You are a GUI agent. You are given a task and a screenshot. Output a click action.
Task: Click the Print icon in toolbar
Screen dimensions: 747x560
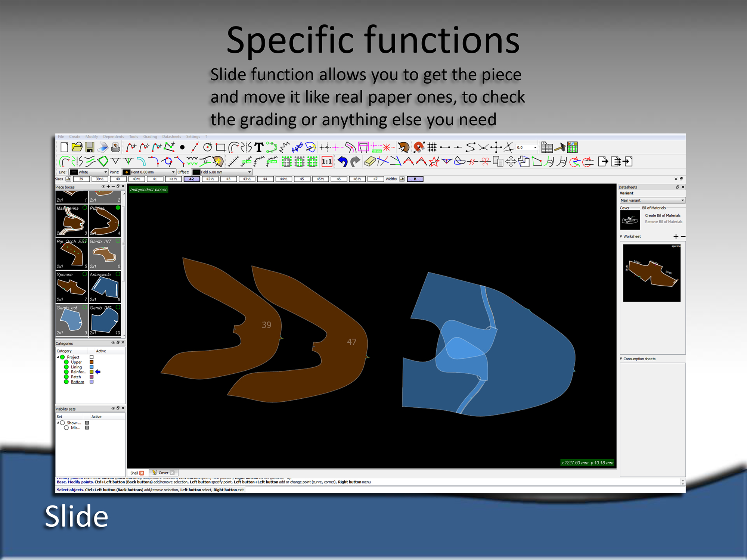(116, 147)
